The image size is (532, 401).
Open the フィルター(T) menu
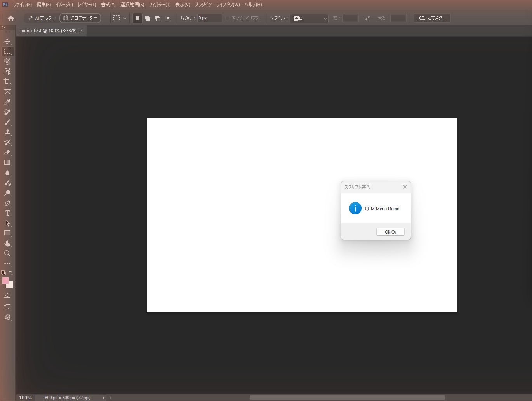(x=160, y=5)
